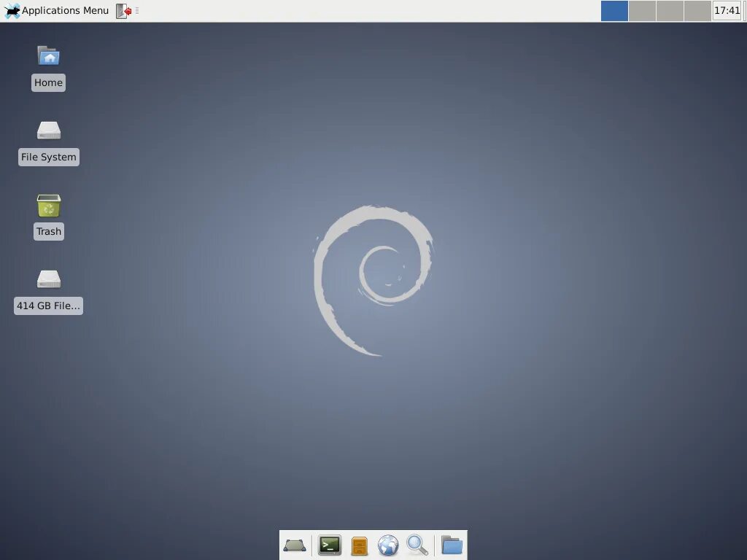Switch to the fourth workspace
The image size is (747, 560).
click(x=697, y=10)
